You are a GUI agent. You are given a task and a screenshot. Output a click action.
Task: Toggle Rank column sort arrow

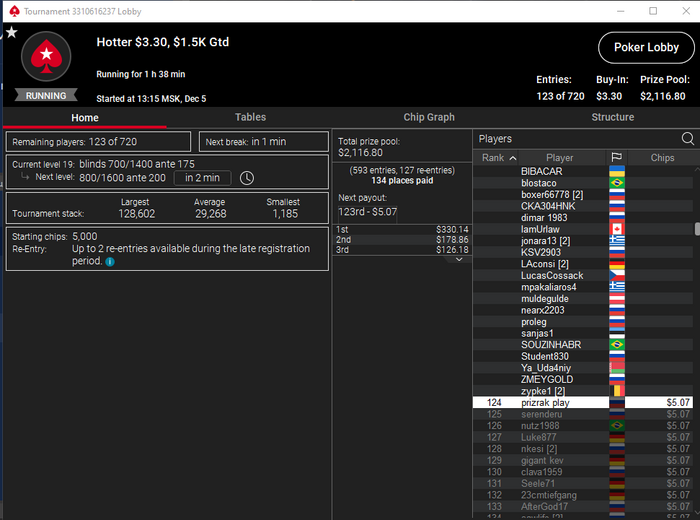513,158
